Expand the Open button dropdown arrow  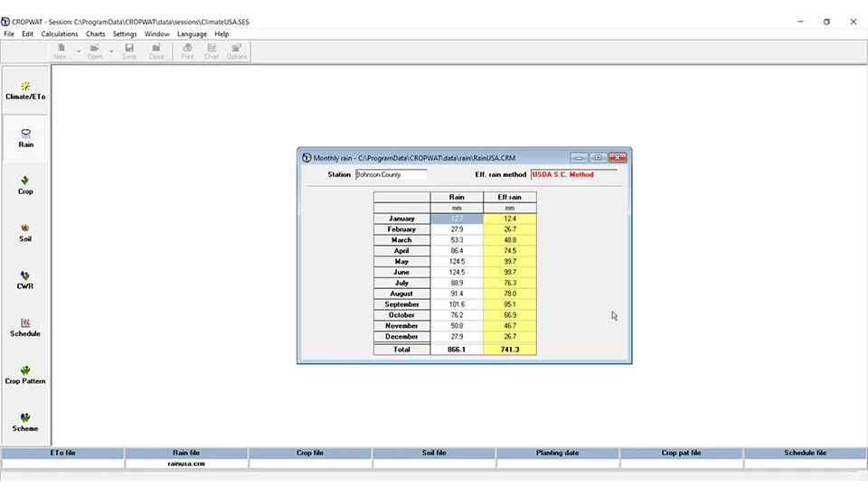pyautogui.click(x=112, y=51)
